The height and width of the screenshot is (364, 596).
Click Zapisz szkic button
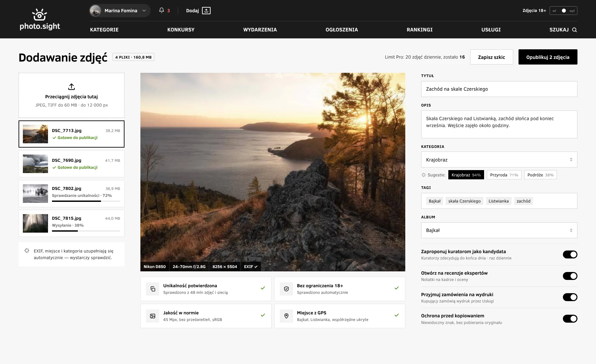pos(491,57)
